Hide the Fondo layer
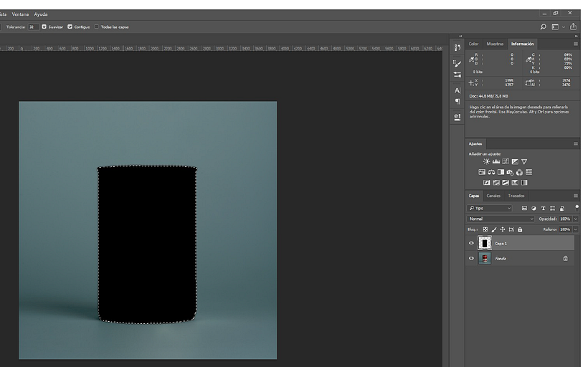Screen dimensions: 588x367 coord(471,258)
